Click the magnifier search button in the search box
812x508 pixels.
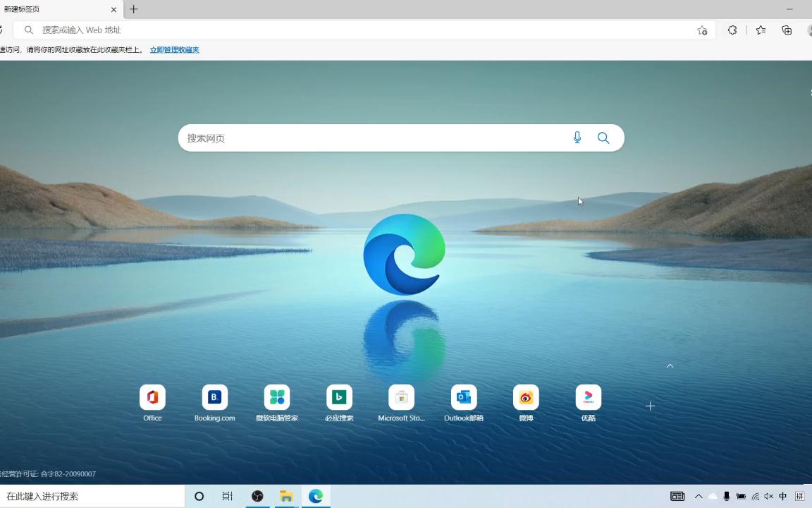coord(603,138)
